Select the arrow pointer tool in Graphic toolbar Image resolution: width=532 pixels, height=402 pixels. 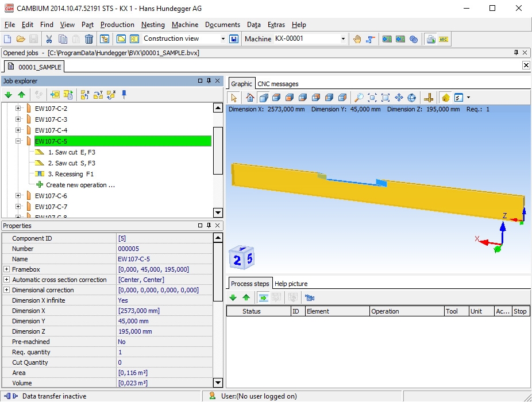(234, 98)
